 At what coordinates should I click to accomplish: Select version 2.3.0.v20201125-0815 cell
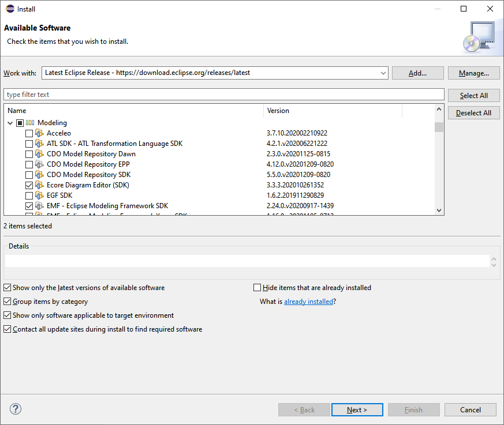[x=298, y=154]
